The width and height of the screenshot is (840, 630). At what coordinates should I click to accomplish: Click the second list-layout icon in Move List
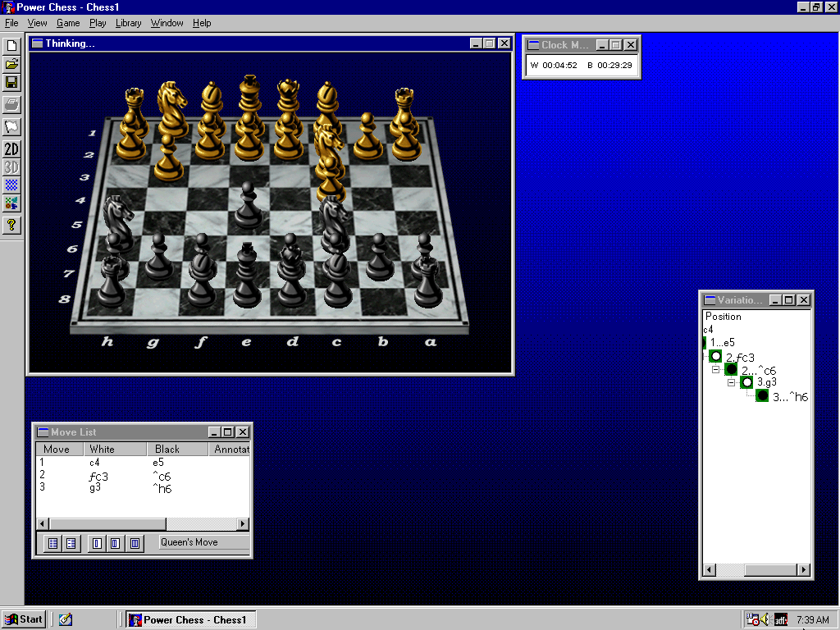click(71, 544)
